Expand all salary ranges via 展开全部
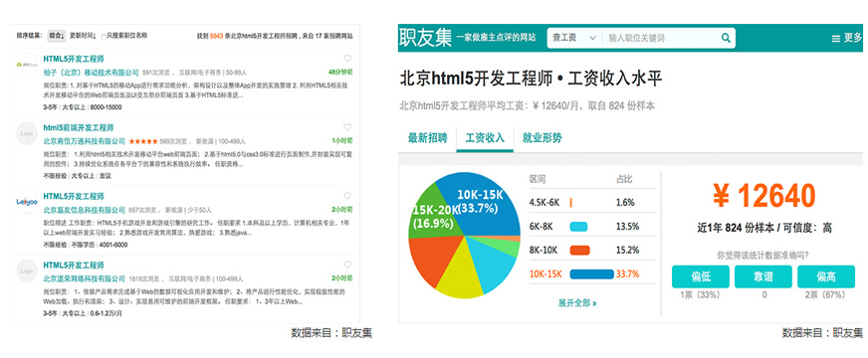This screenshot has height=358, width=868. click(576, 302)
